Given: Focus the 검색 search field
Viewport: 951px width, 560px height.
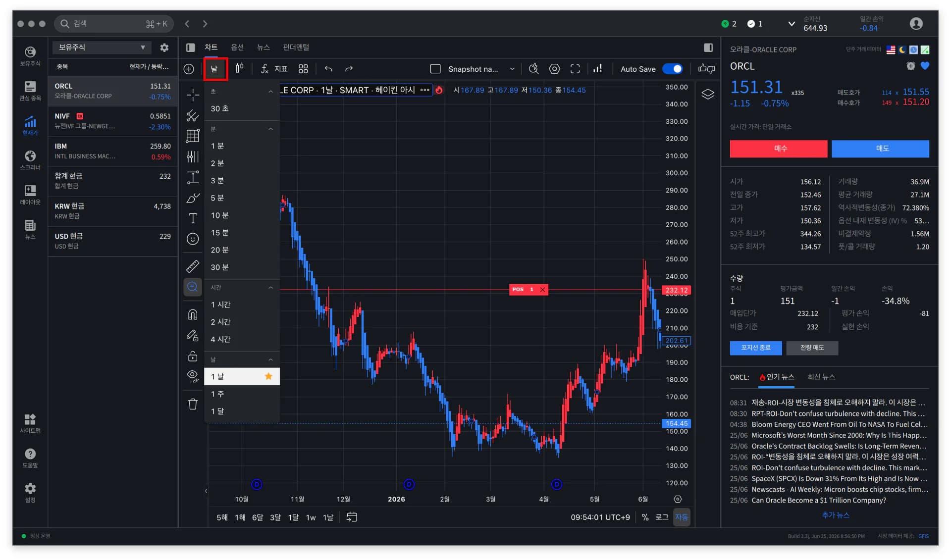Looking at the screenshot, I should click(114, 24).
